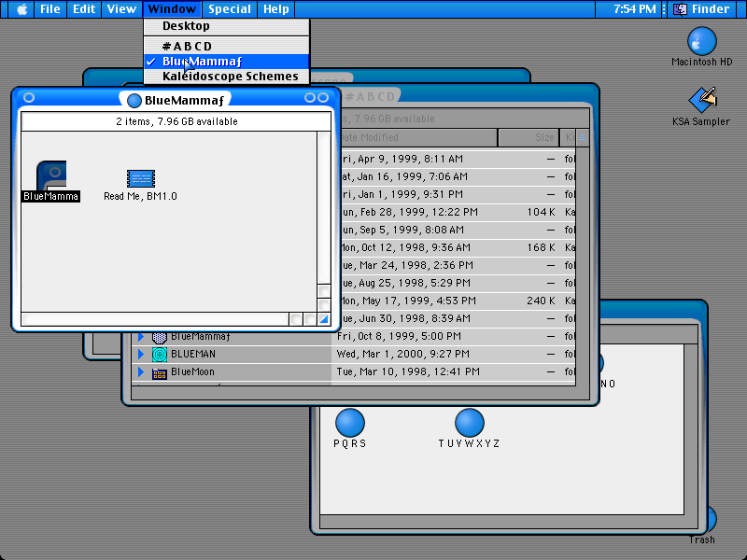Click the # A B C D window title tab
This screenshot has height=560, width=747.
(x=371, y=97)
